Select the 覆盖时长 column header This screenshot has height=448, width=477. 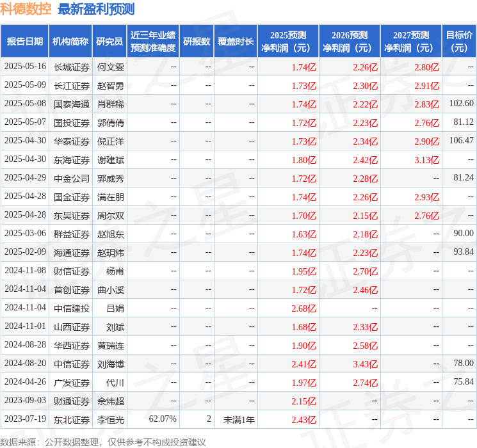click(x=236, y=42)
